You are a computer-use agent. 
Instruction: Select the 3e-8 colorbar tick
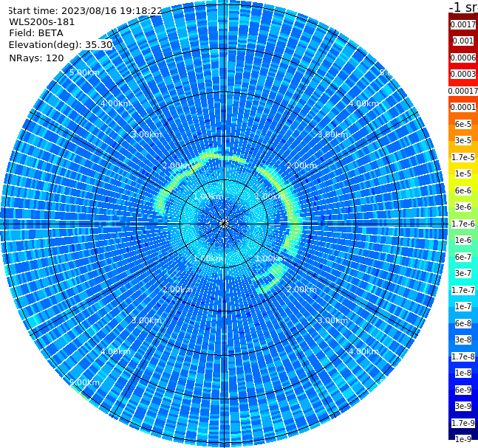click(x=463, y=340)
